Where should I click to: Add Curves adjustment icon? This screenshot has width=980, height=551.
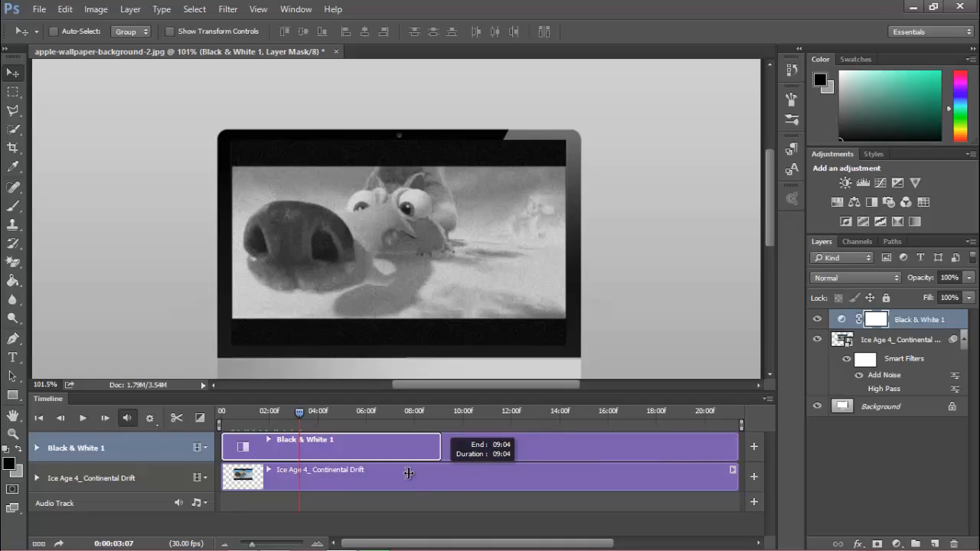coord(880,183)
